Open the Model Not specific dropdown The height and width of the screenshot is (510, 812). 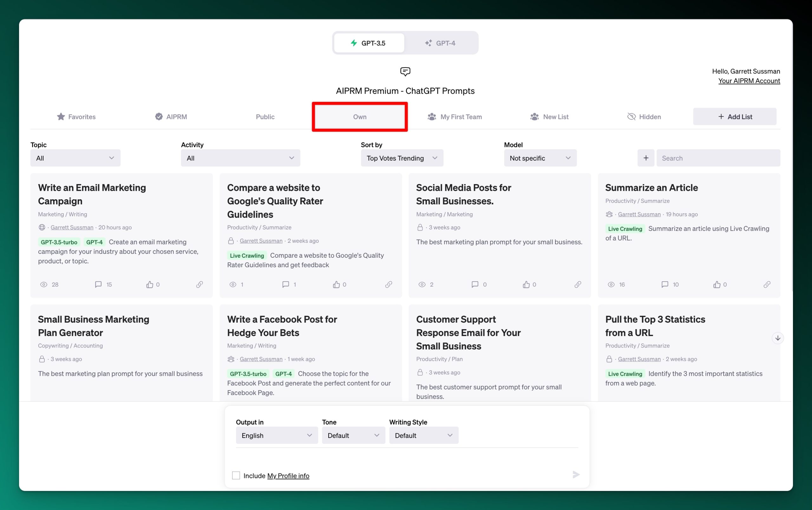[540, 158]
